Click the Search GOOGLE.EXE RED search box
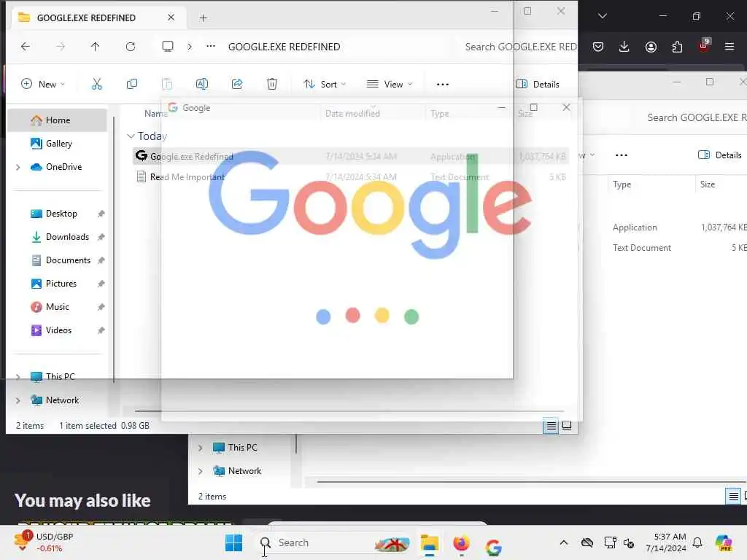The height and width of the screenshot is (560, 747). point(520,47)
